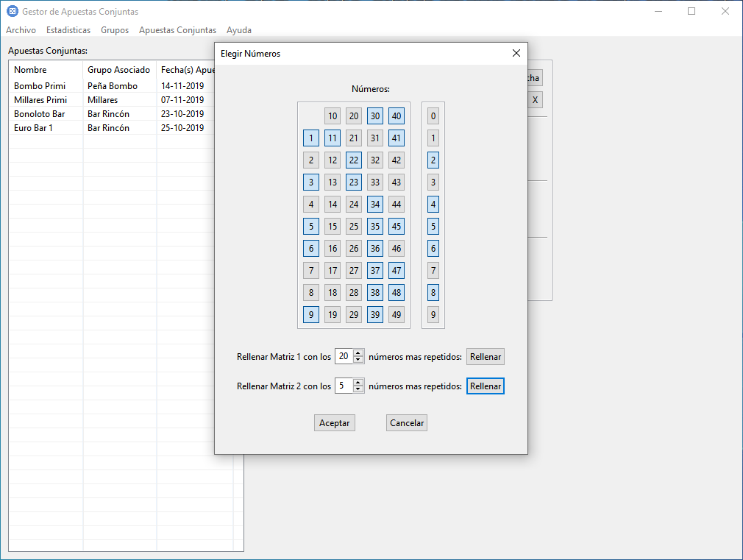The height and width of the screenshot is (560, 743).
Task: Deselect number 11 in the numbers grid
Action: pos(333,138)
